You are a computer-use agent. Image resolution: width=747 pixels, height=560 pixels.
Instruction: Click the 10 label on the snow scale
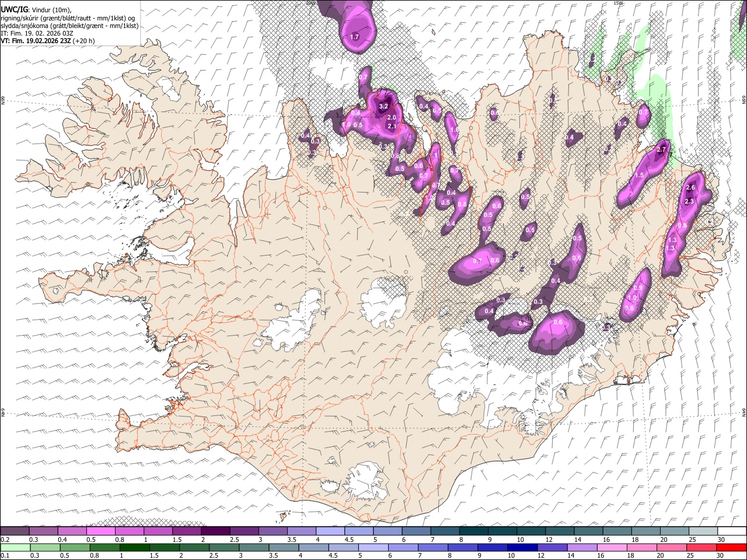point(521,540)
